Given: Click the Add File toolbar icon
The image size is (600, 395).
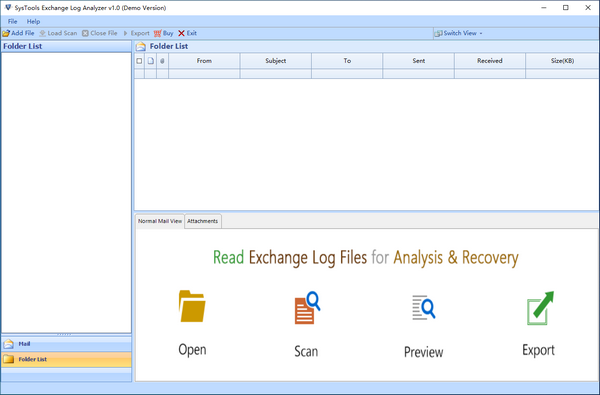Looking at the screenshot, I should 6,33.
